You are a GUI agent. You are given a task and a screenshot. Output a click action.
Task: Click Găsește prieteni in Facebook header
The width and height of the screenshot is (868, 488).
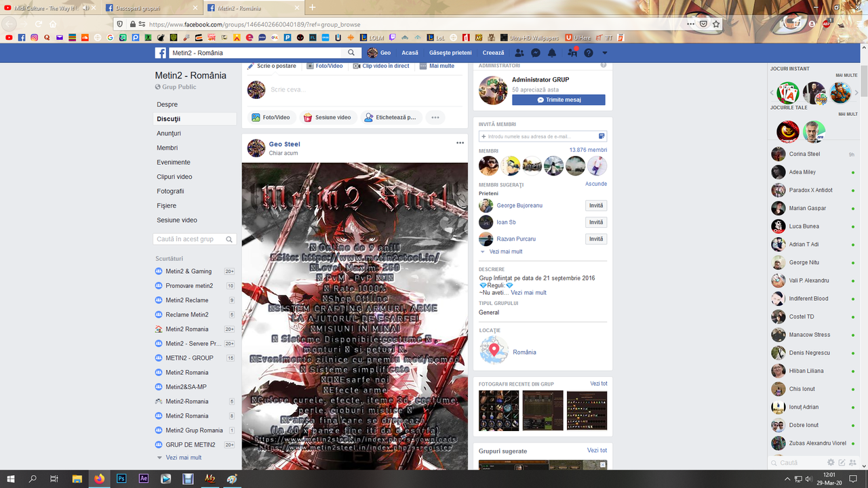(x=450, y=53)
